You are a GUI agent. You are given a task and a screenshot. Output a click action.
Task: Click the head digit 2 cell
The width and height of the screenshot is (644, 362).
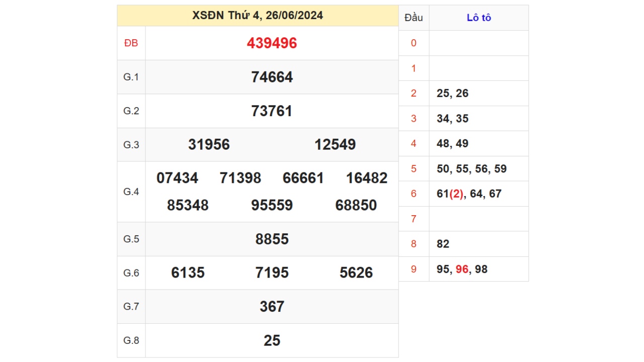coord(414,93)
